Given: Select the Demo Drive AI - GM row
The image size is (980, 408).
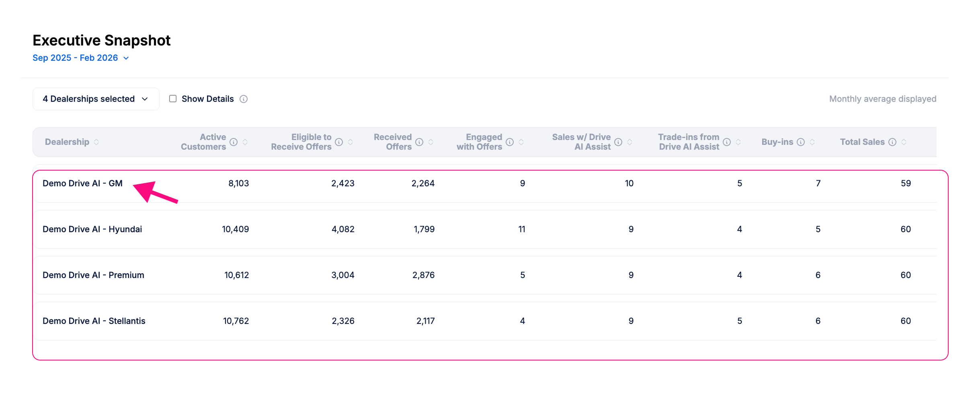Looking at the screenshot, I should tap(82, 183).
